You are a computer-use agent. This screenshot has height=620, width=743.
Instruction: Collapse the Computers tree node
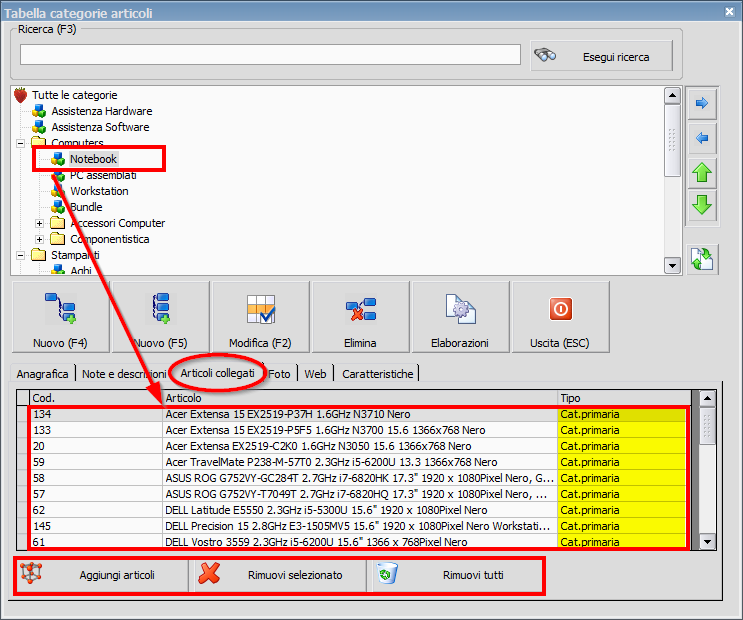20,143
